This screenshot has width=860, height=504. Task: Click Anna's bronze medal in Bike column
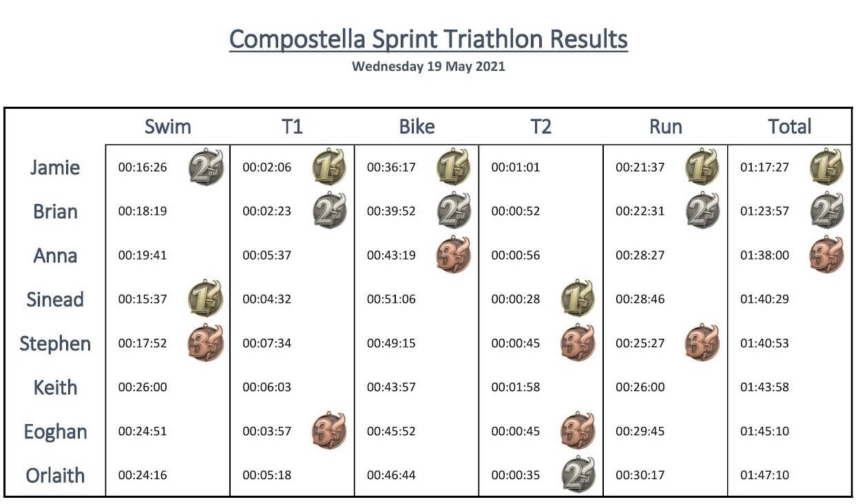(454, 255)
